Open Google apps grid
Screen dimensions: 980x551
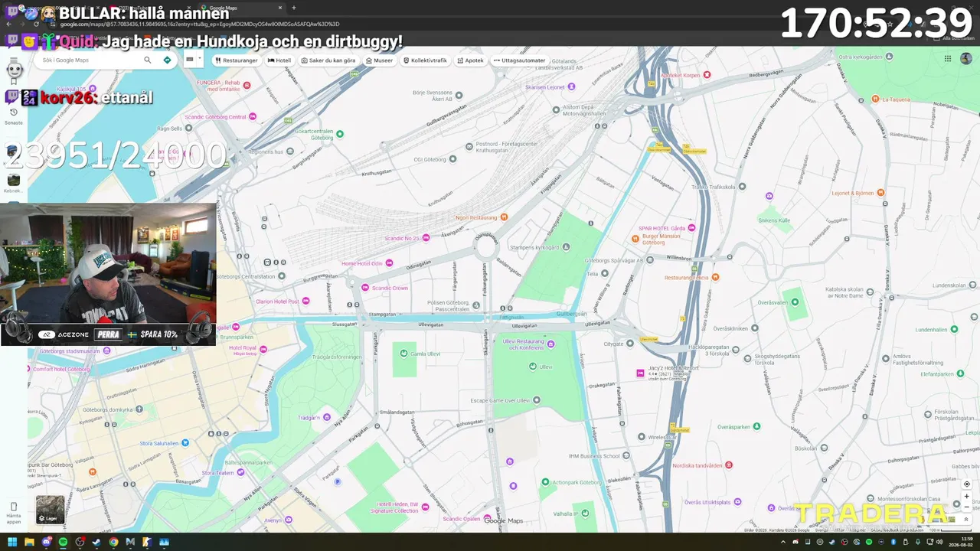point(947,59)
